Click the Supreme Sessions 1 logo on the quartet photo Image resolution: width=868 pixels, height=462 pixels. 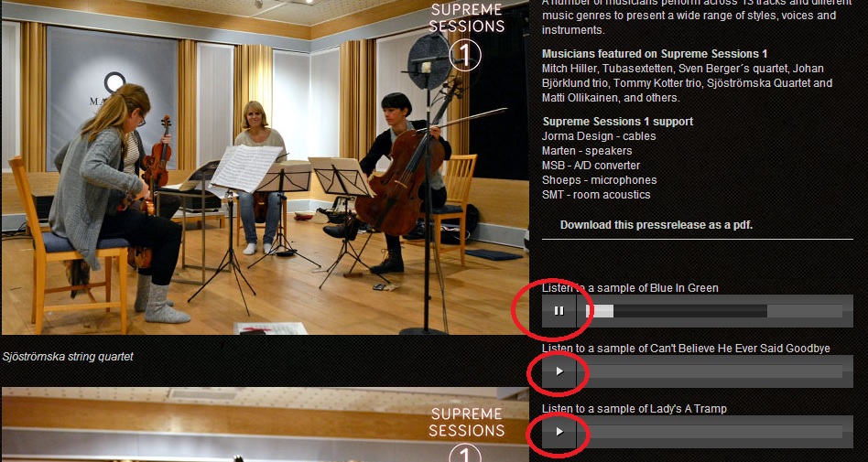click(x=467, y=37)
